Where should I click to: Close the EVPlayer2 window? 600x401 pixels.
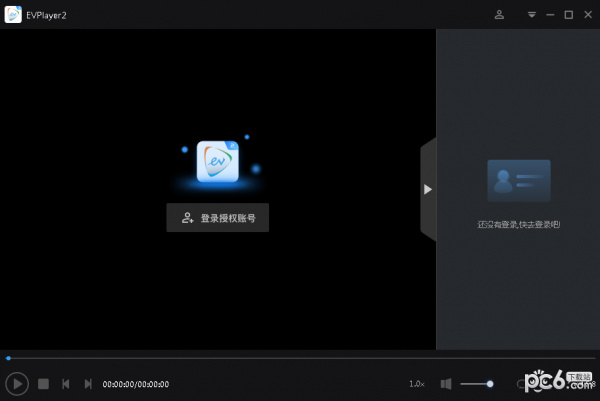(x=588, y=15)
